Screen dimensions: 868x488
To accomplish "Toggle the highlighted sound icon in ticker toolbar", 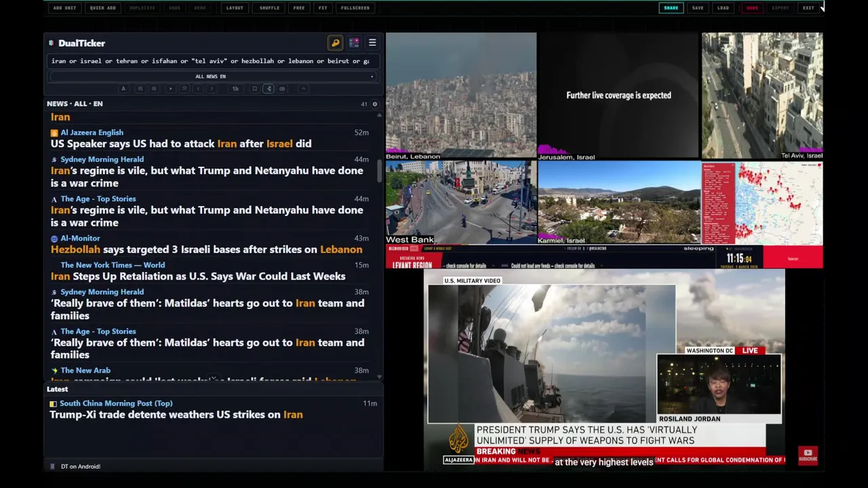I will point(269,89).
